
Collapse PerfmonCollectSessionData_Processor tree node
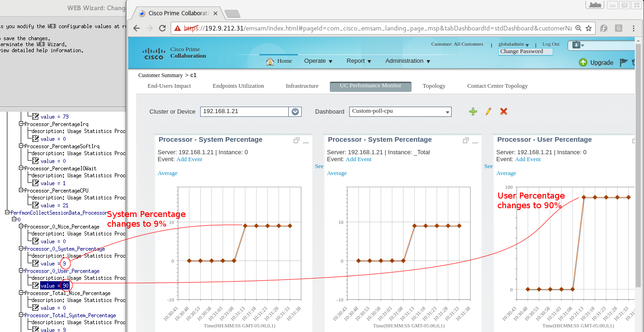7,212
